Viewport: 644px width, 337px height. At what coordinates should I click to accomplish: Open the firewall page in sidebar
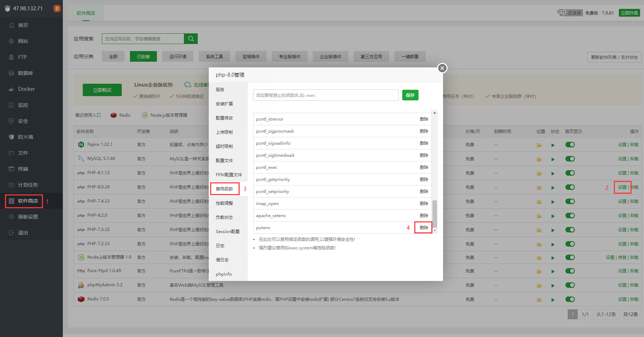(25, 137)
